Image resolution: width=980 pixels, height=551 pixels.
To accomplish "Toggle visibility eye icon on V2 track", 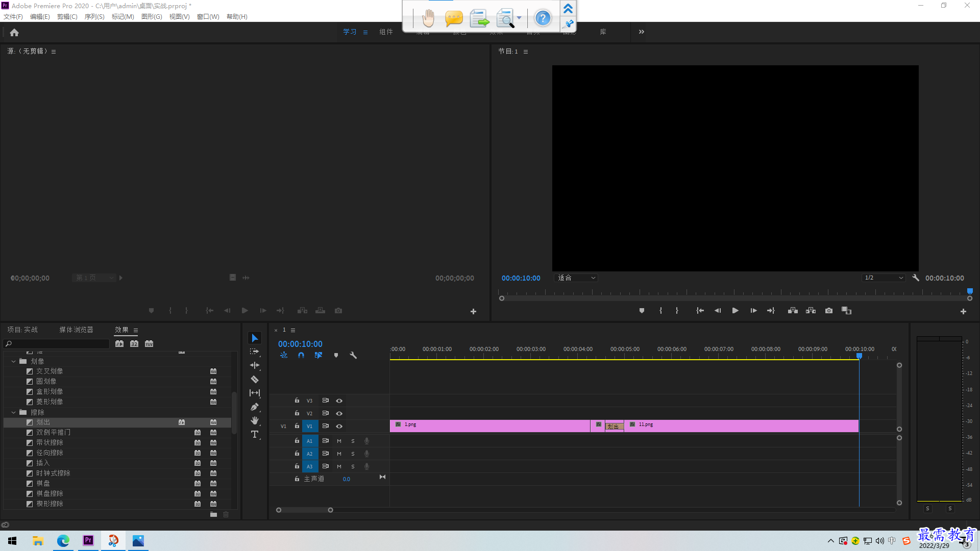I will [x=339, y=413].
